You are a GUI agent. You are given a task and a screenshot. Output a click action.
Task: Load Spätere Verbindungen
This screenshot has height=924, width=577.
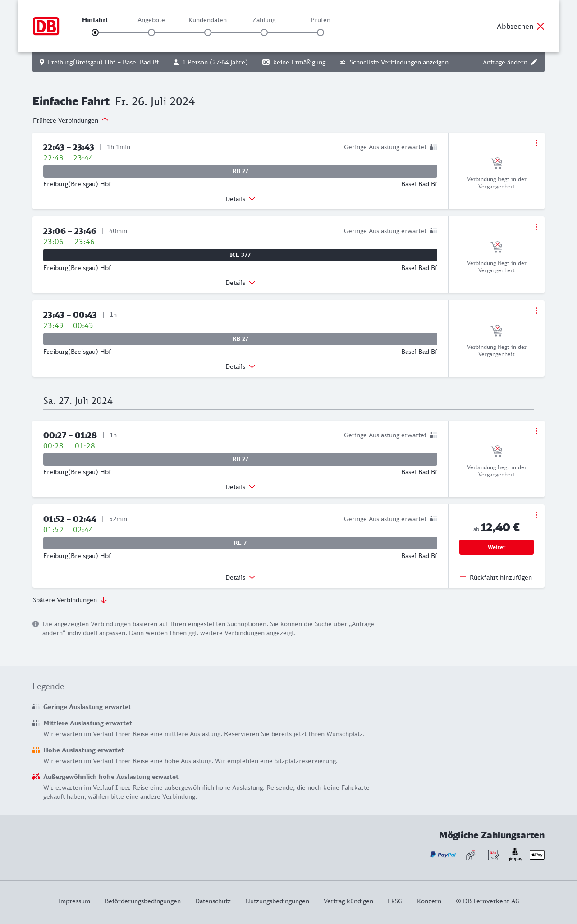click(70, 600)
